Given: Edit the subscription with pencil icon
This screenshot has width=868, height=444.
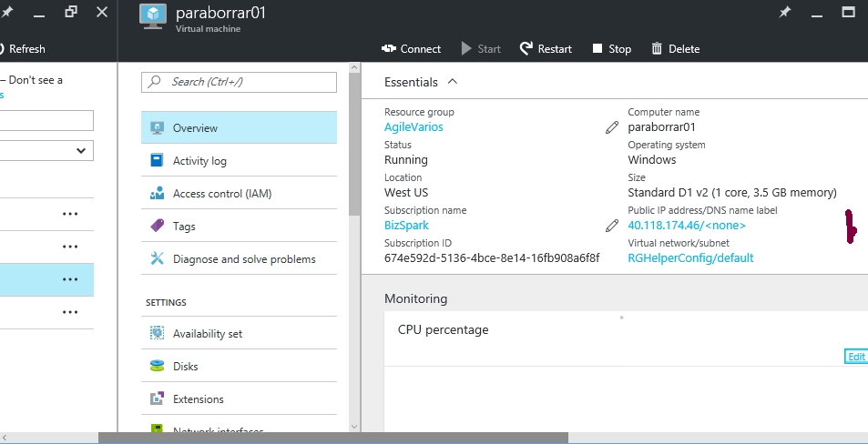Looking at the screenshot, I should [x=612, y=226].
